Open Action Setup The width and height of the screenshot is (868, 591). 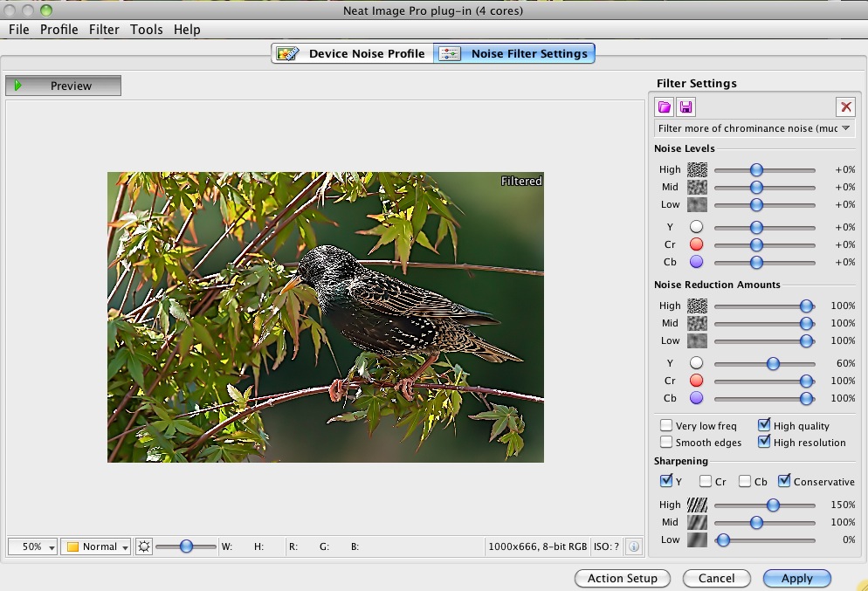[x=623, y=578]
